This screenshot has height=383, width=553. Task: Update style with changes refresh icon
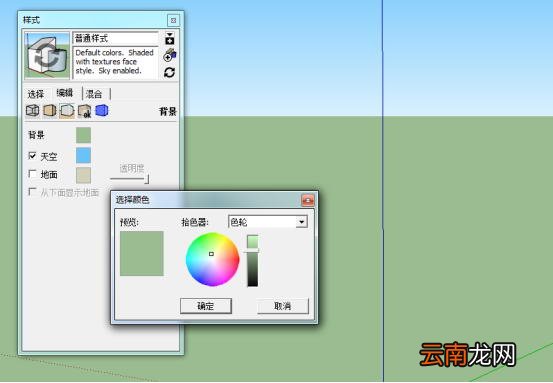click(170, 72)
